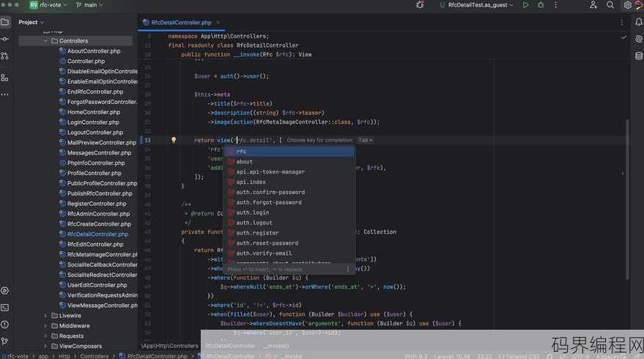Open AboutController.php in project tree
This screenshot has height=359, width=644.
click(x=94, y=51)
